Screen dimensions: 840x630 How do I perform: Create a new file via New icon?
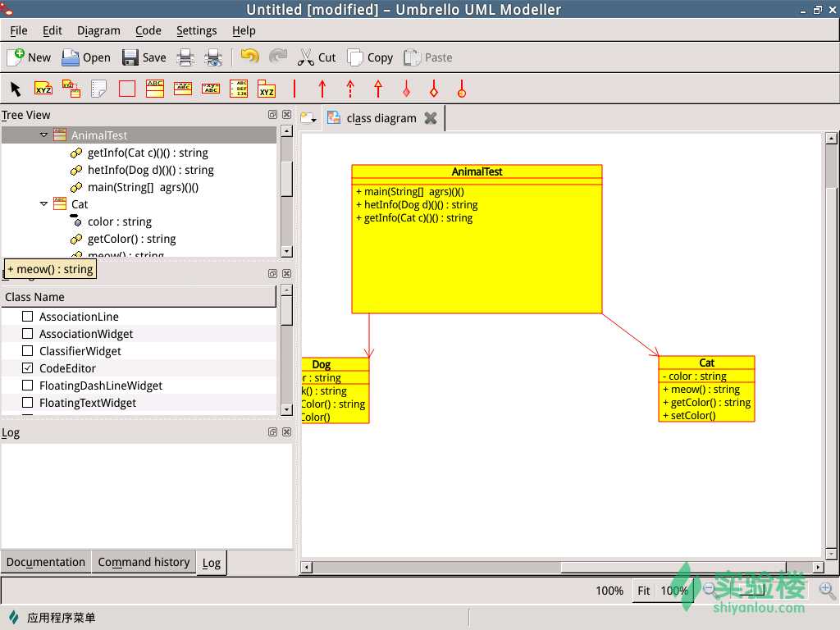click(x=29, y=57)
